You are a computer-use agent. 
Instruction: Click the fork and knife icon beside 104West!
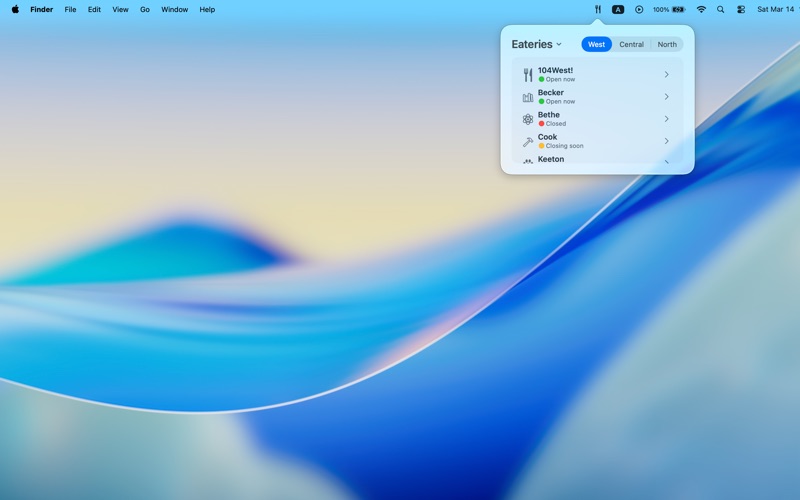tap(528, 74)
